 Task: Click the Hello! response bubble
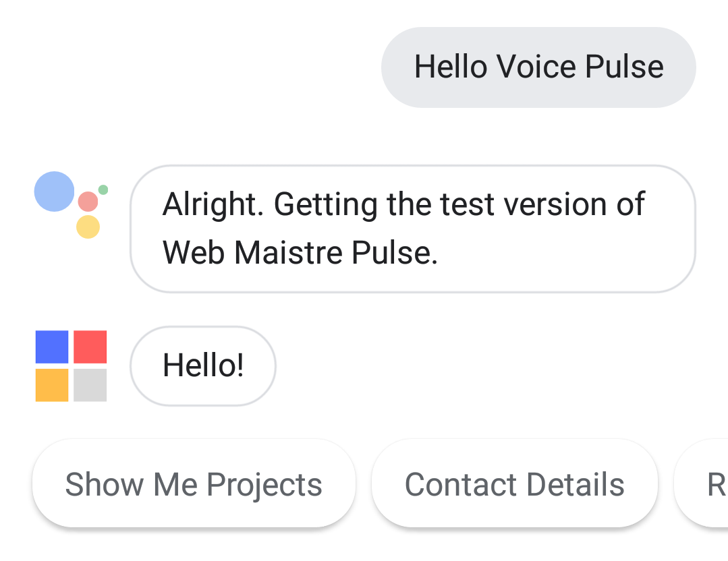203,365
